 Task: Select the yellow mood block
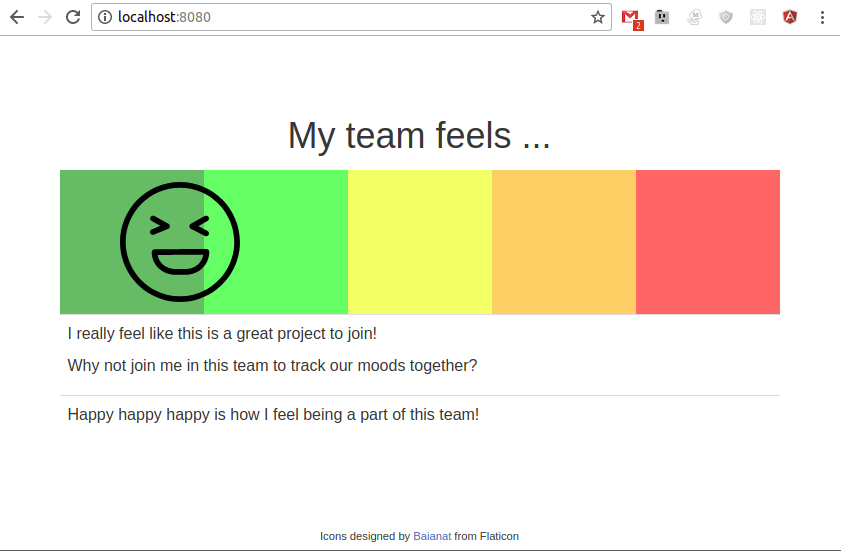pyautogui.click(x=420, y=242)
